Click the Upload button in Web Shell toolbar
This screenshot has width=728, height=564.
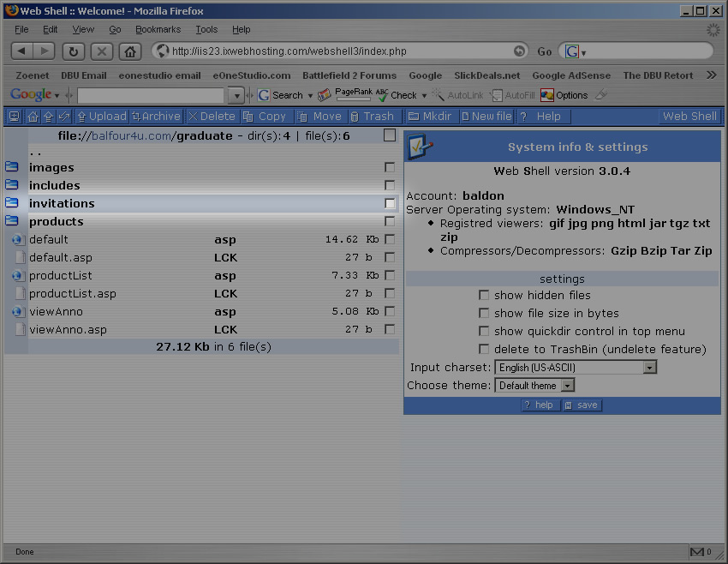click(101, 117)
